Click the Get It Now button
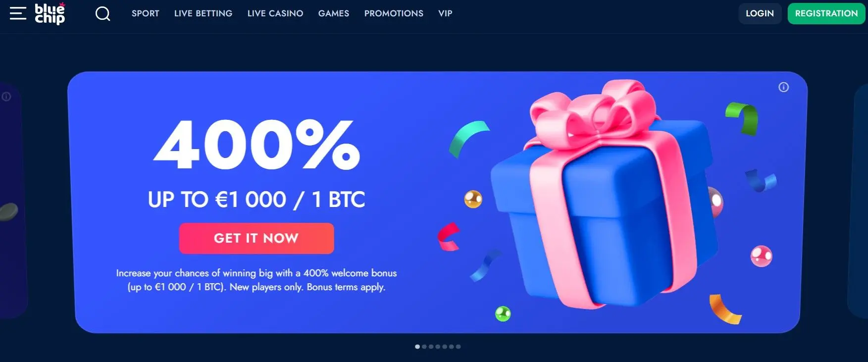The height and width of the screenshot is (362, 868). pos(256,238)
